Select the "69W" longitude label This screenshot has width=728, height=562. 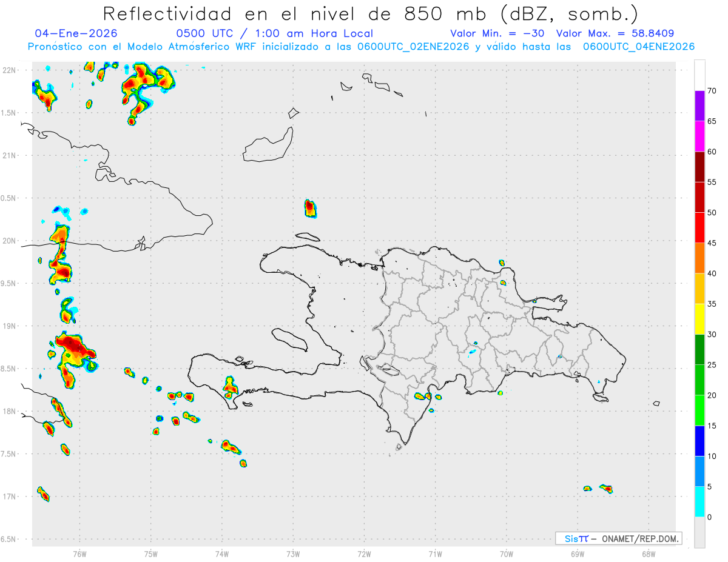click(x=578, y=554)
